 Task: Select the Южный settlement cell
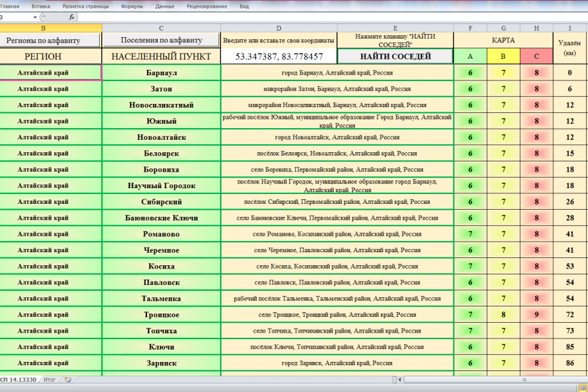point(161,121)
